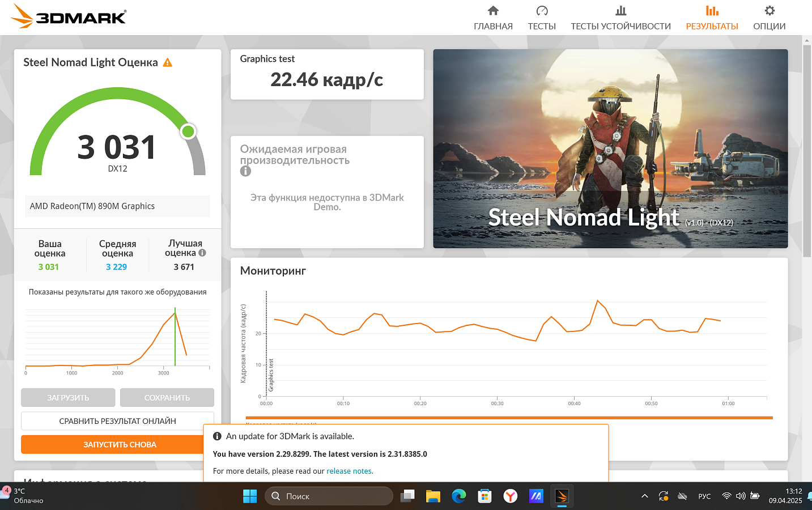812x510 pixels.
Task: Open Microsoft Edge from the taskbar
Action: click(458, 496)
